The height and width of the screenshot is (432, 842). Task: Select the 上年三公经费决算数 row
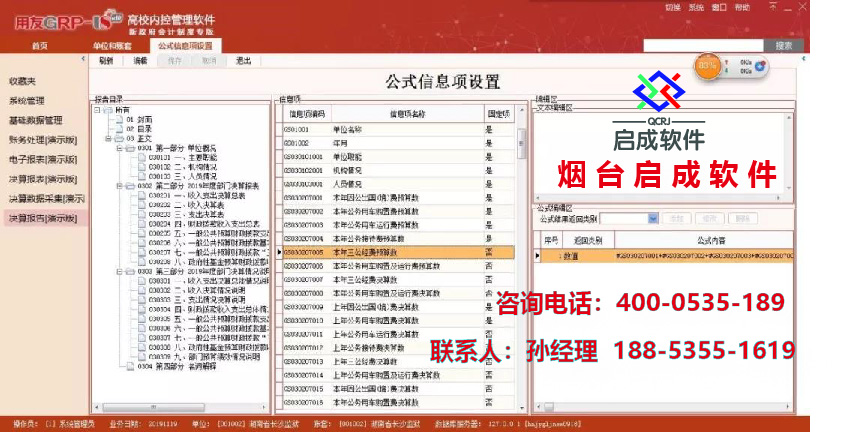coord(398,362)
